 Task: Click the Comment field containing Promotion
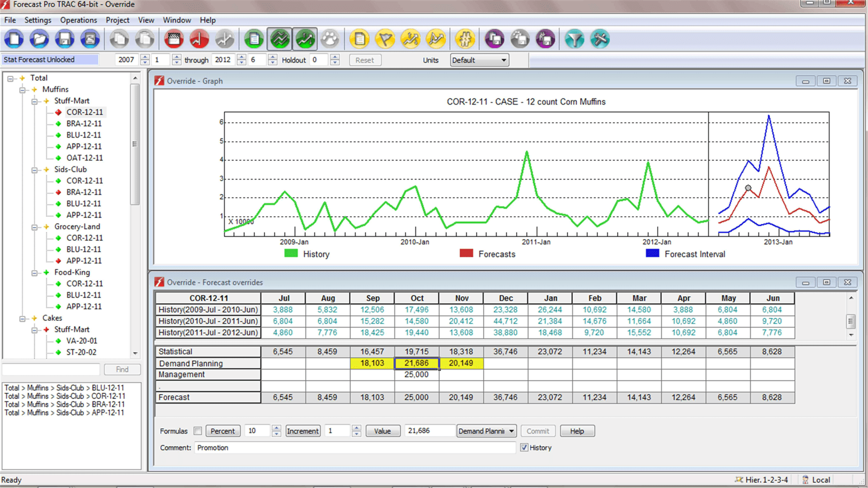pyautogui.click(x=354, y=447)
